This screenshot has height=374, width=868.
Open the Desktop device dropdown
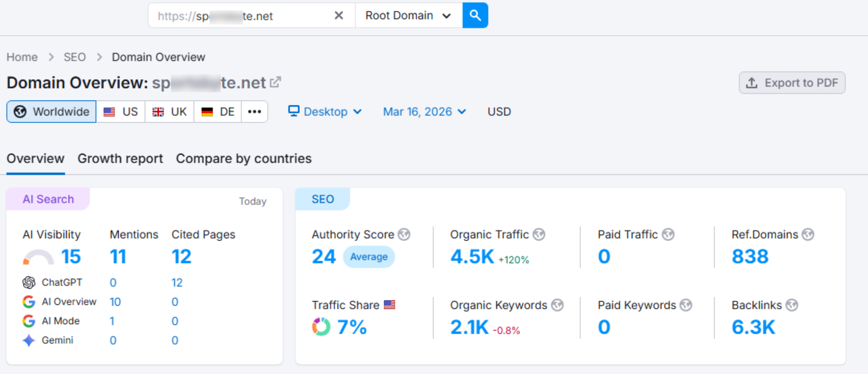pos(324,111)
